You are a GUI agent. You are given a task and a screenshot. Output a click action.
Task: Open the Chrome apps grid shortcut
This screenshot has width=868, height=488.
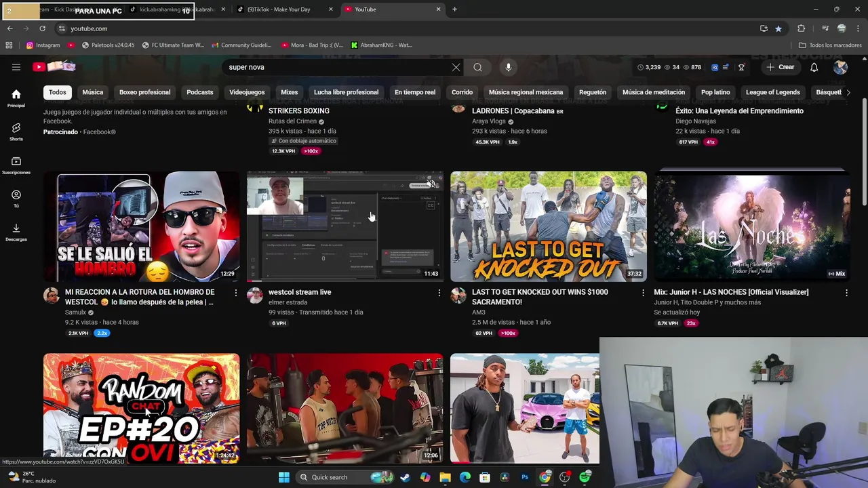(9, 45)
